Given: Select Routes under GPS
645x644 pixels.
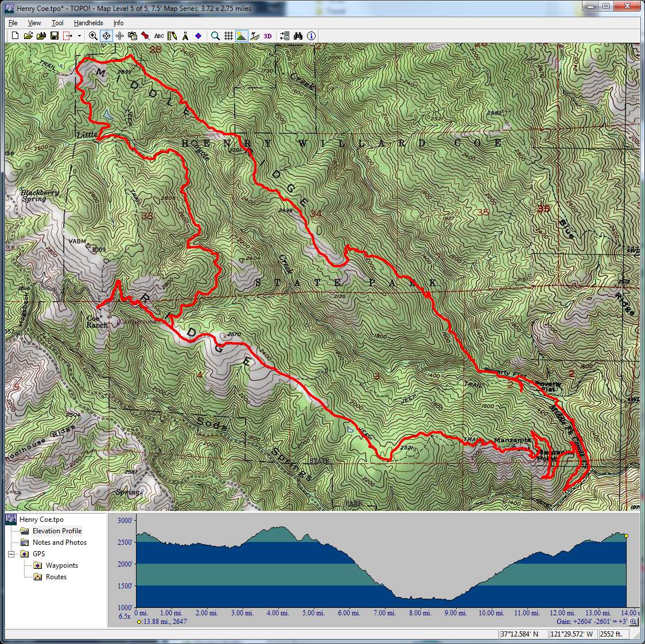Looking at the screenshot, I should coord(56,577).
